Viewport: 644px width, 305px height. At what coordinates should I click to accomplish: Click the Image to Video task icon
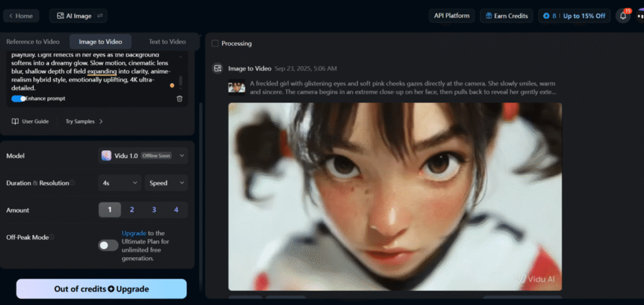[218, 69]
